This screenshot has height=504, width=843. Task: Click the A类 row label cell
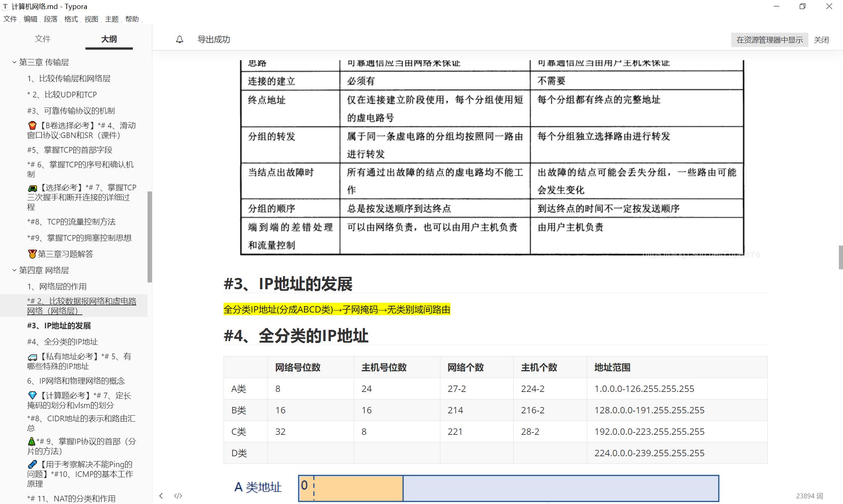[x=246, y=389]
